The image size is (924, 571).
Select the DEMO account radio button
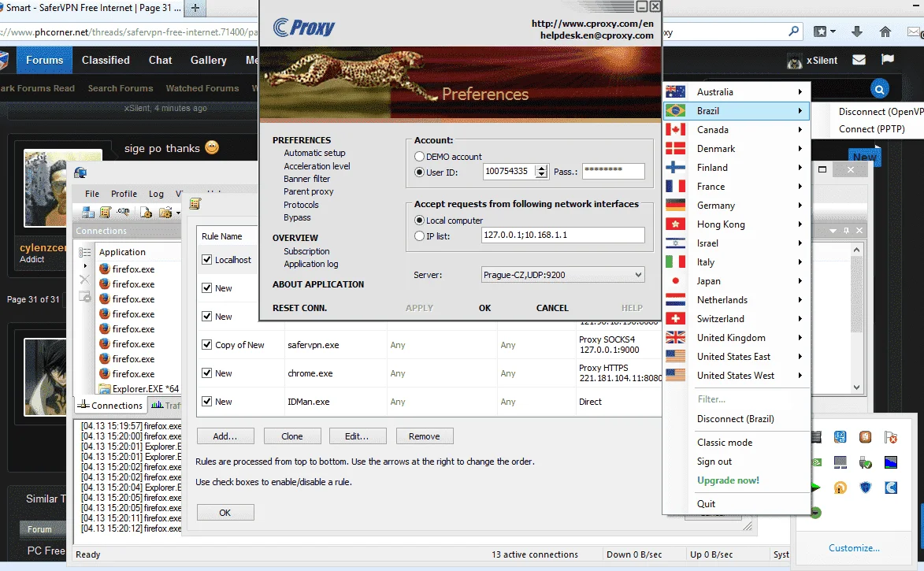(x=419, y=156)
